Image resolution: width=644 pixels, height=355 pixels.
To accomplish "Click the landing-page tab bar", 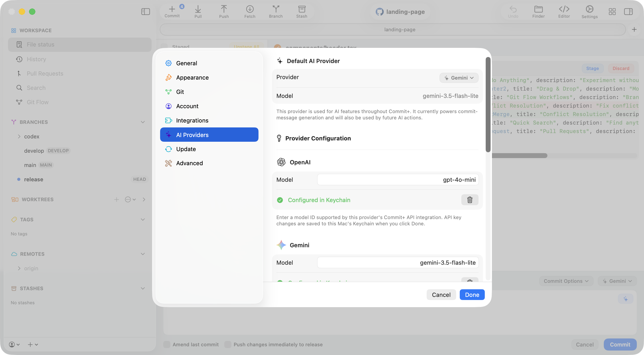I will pyautogui.click(x=393, y=30).
